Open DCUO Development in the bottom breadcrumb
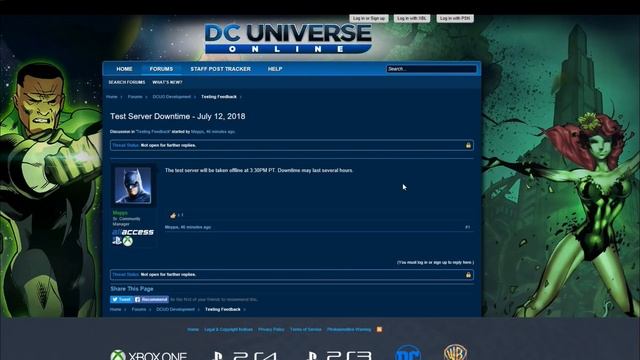 coord(176,309)
